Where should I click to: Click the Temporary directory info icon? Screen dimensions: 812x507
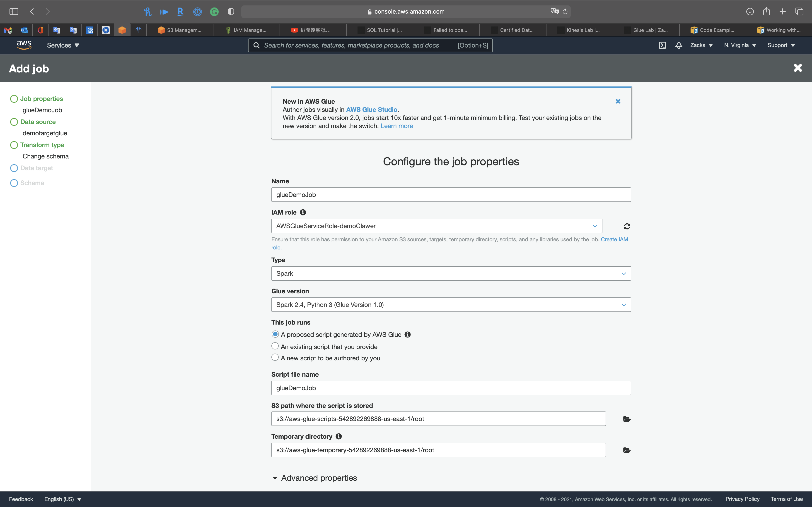click(338, 436)
